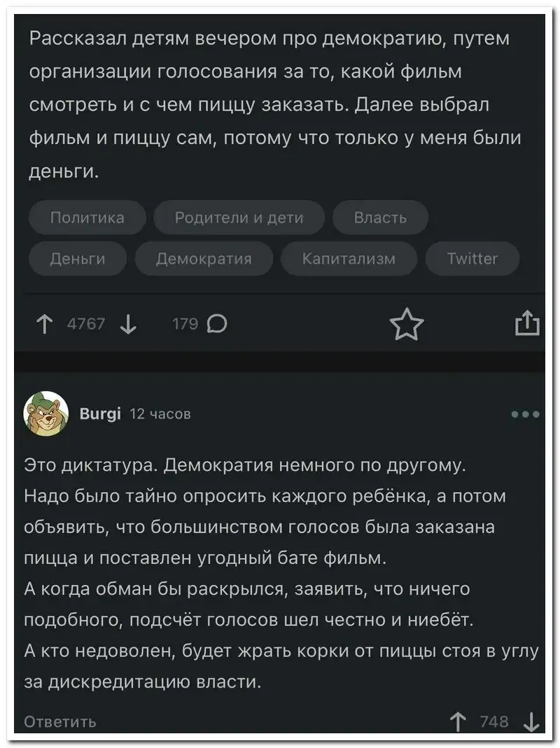
Task: Open Burgi's bear avatar profile
Action: click(x=46, y=414)
